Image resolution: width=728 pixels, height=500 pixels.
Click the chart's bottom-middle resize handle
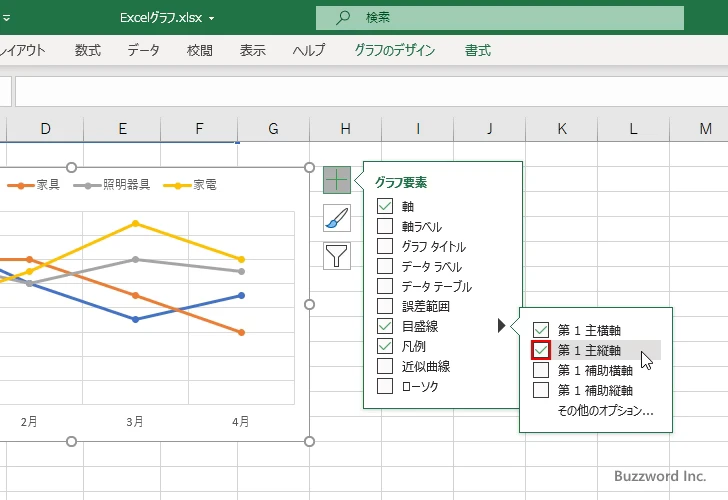tap(72, 441)
